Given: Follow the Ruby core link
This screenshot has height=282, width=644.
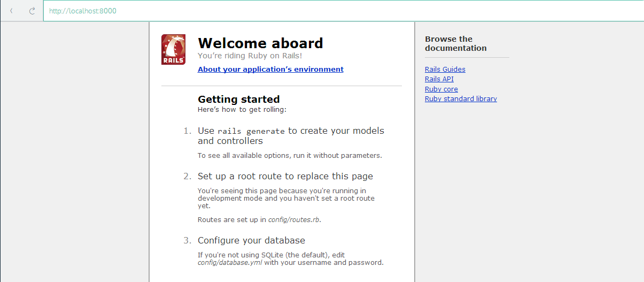Looking at the screenshot, I should (x=441, y=89).
